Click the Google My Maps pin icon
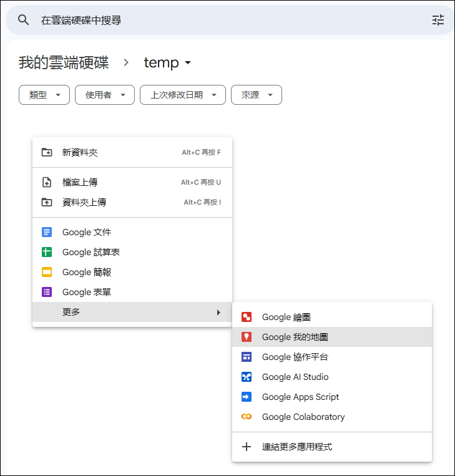 point(247,337)
